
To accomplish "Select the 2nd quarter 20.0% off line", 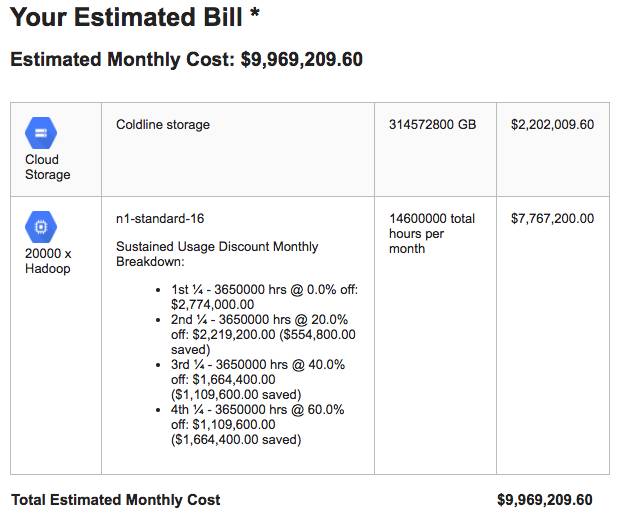I will pos(263,334).
